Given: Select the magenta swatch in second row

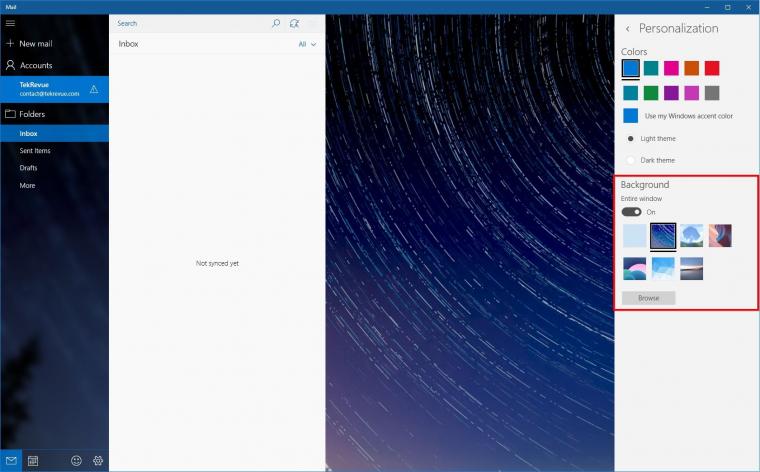Looking at the screenshot, I should click(692, 93).
